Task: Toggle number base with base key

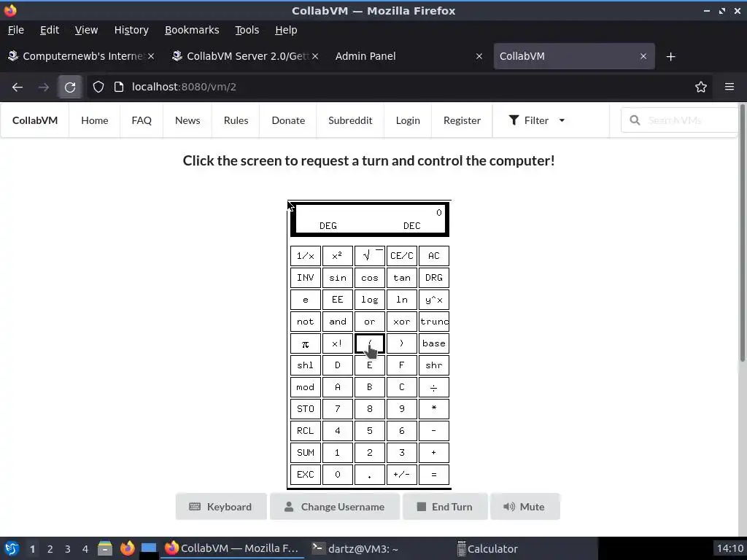Action: coord(433,343)
